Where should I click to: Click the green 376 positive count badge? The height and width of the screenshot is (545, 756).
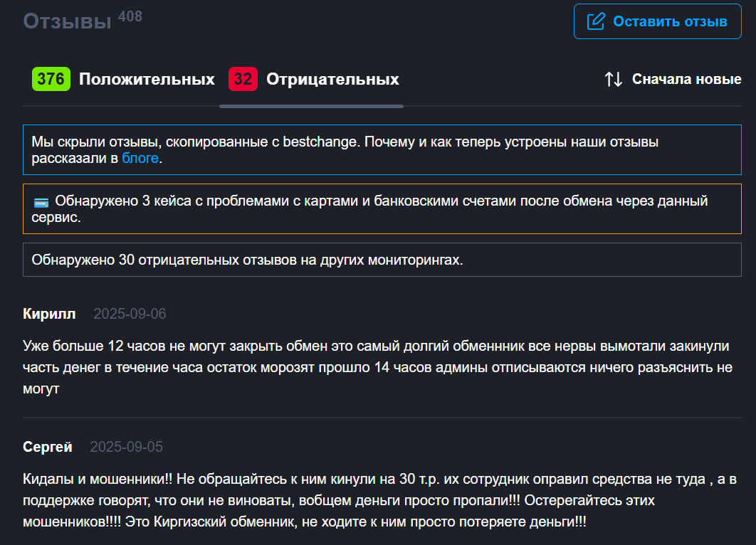[50, 79]
